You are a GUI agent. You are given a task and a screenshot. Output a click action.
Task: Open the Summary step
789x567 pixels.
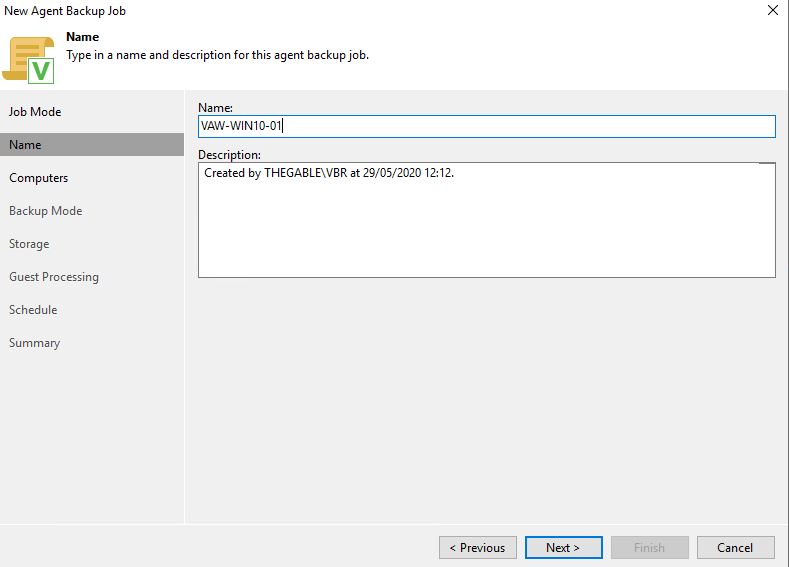(x=35, y=343)
